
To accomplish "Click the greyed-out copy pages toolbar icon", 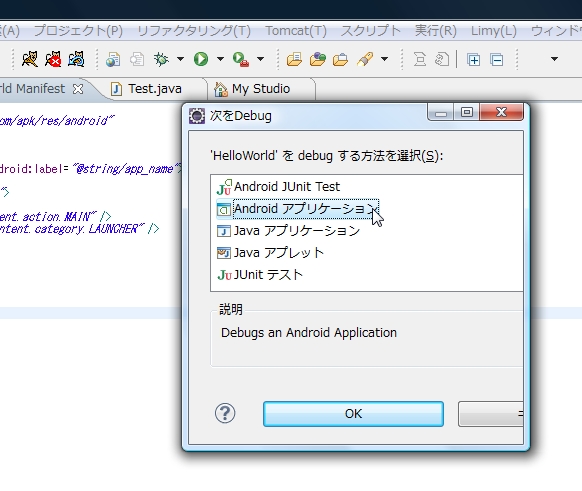I will [x=137, y=59].
